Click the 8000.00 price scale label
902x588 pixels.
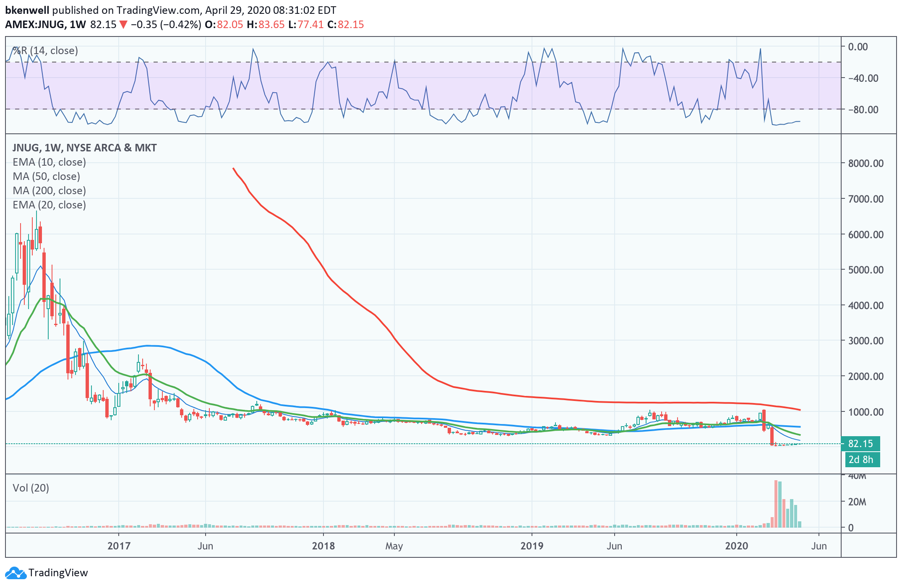(866, 164)
